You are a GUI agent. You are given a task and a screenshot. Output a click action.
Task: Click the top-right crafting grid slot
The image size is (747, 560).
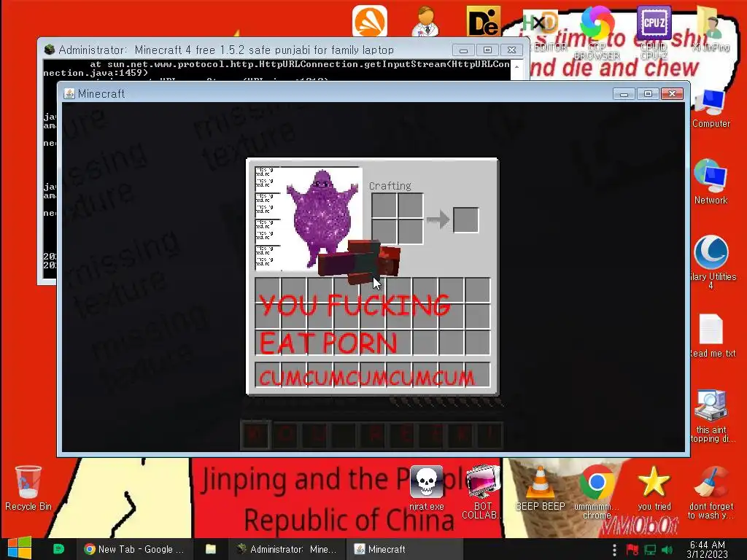[410, 206]
